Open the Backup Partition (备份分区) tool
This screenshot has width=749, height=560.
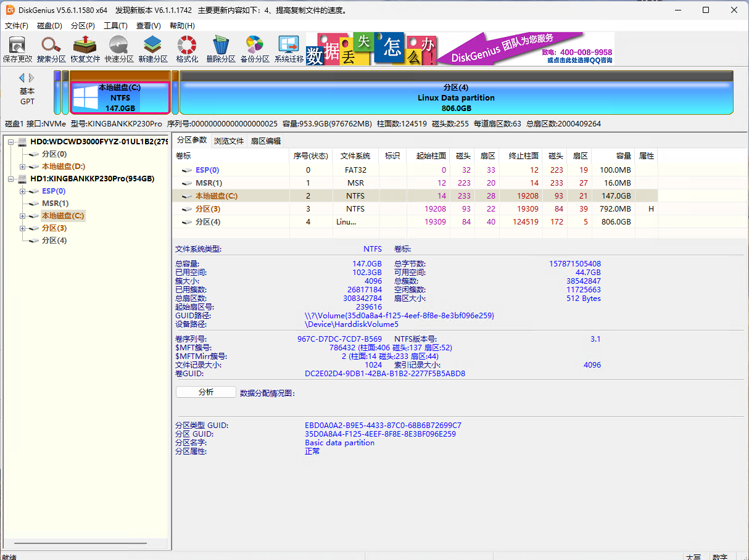click(255, 48)
